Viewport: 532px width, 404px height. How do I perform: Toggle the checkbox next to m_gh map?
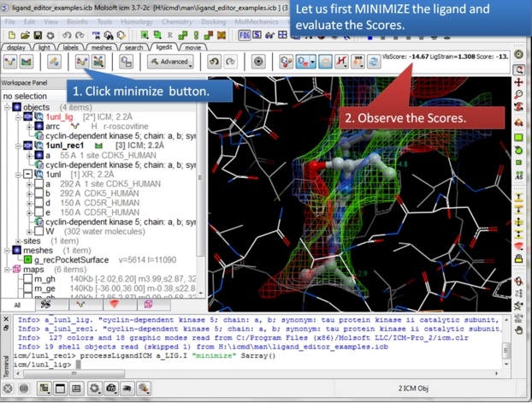tap(28, 279)
